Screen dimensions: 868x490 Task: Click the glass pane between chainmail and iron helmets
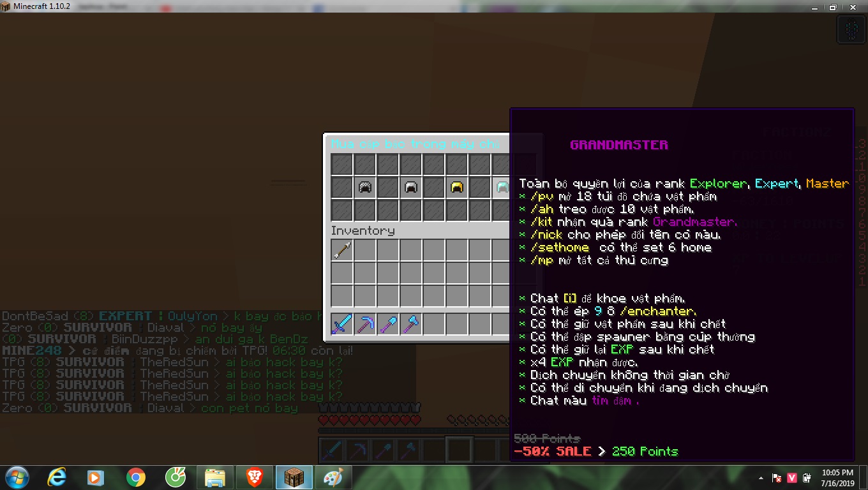pos(388,188)
